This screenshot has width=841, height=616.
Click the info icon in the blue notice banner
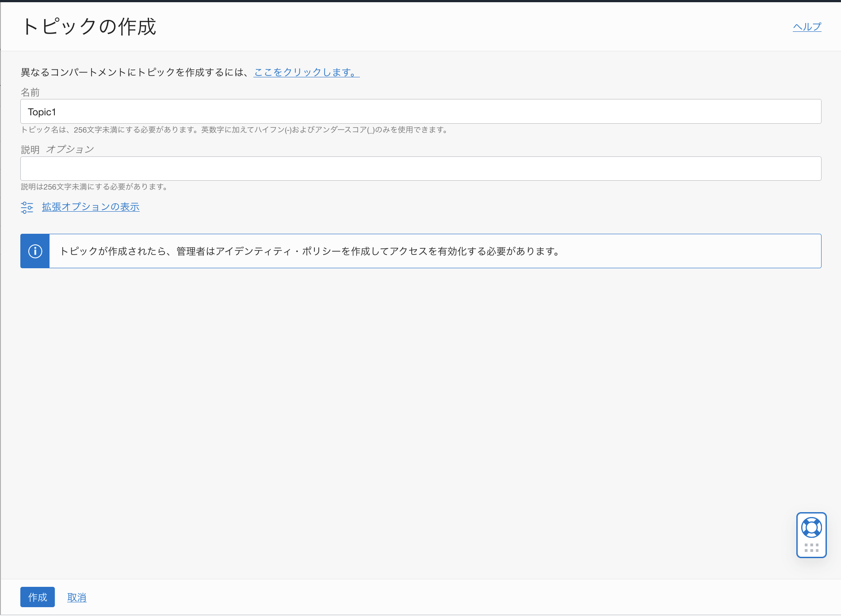tap(35, 251)
